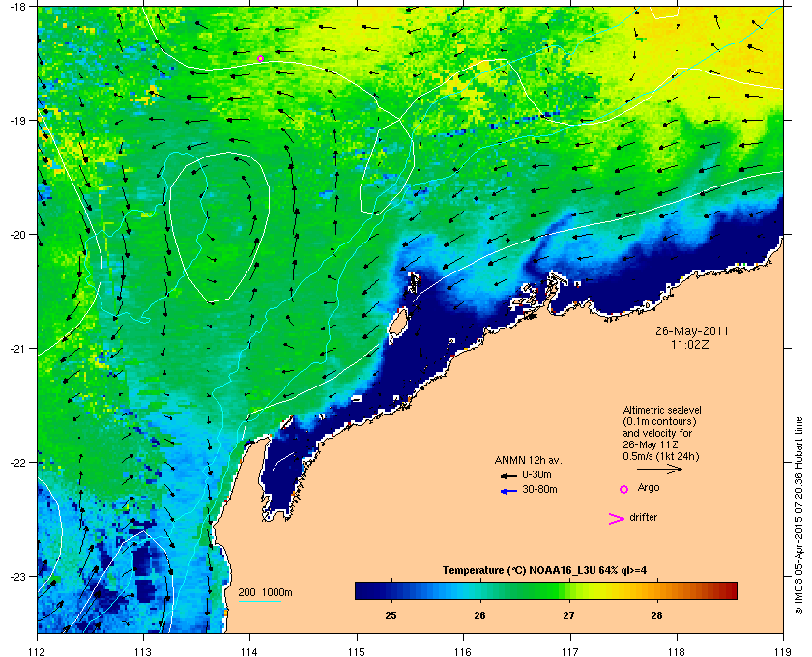Image resolution: width=812 pixels, height=657 pixels.
Task: Click the 0-30m legend label
Action: point(536,474)
